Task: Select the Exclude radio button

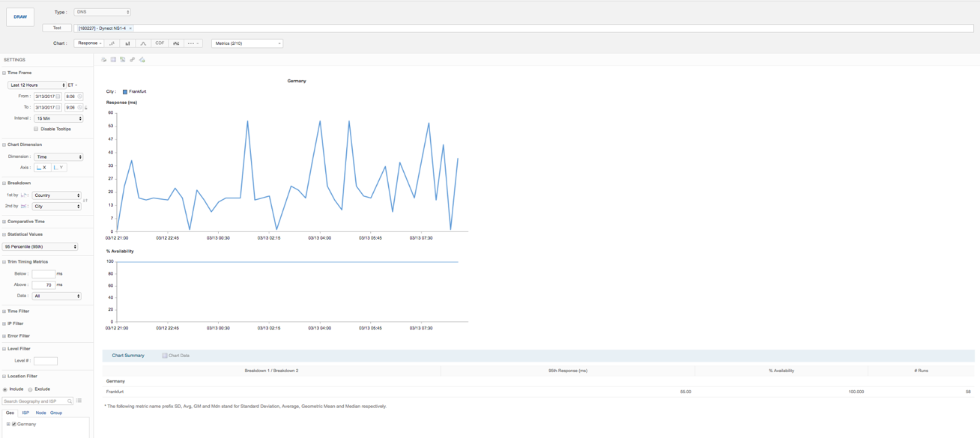Action: click(31, 389)
